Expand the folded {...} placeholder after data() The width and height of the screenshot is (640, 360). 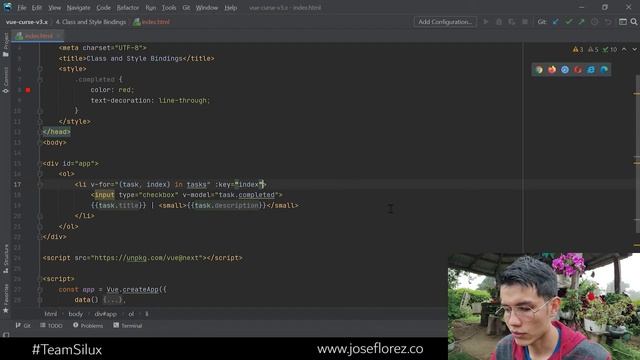coord(112,300)
